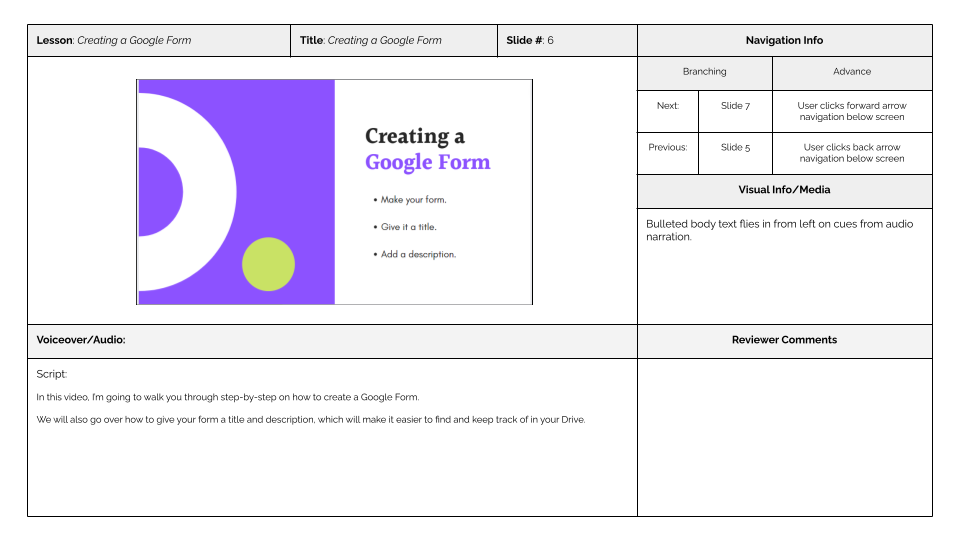Click the green circle in slide graphic
Viewport: 960px width, 540px height.
(268, 264)
